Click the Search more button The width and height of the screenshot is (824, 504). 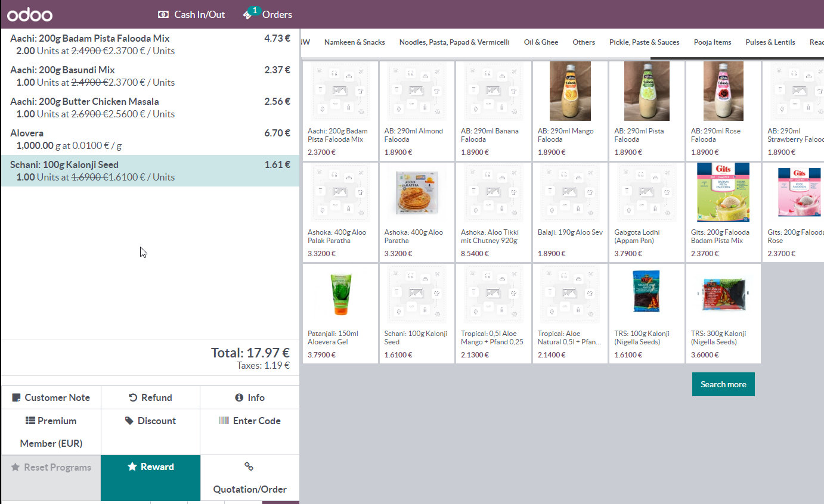pyautogui.click(x=723, y=384)
